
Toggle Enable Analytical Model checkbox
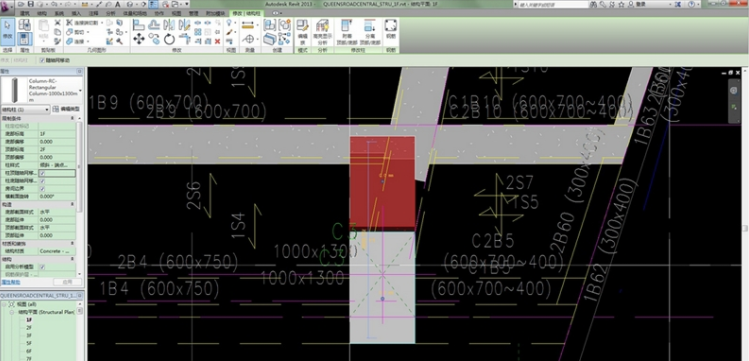pos(42,266)
